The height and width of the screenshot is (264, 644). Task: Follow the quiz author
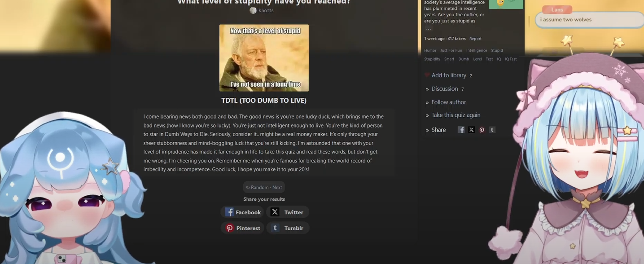[448, 102]
